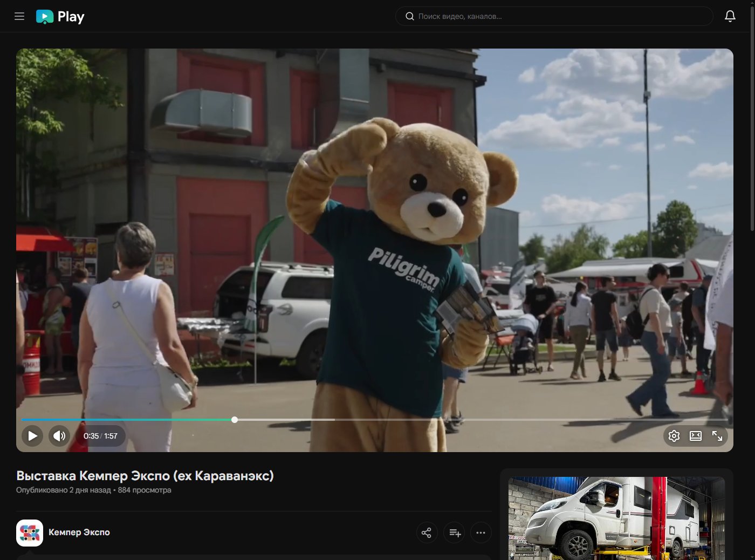Share the video using the share icon
The width and height of the screenshot is (755, 560).
point(427,533)
